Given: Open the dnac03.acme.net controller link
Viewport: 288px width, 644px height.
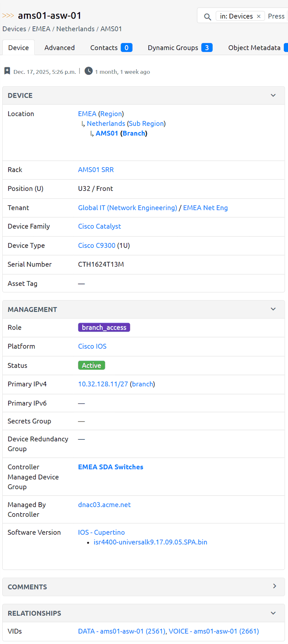Looking at the screenshot, I should point(104,505).
